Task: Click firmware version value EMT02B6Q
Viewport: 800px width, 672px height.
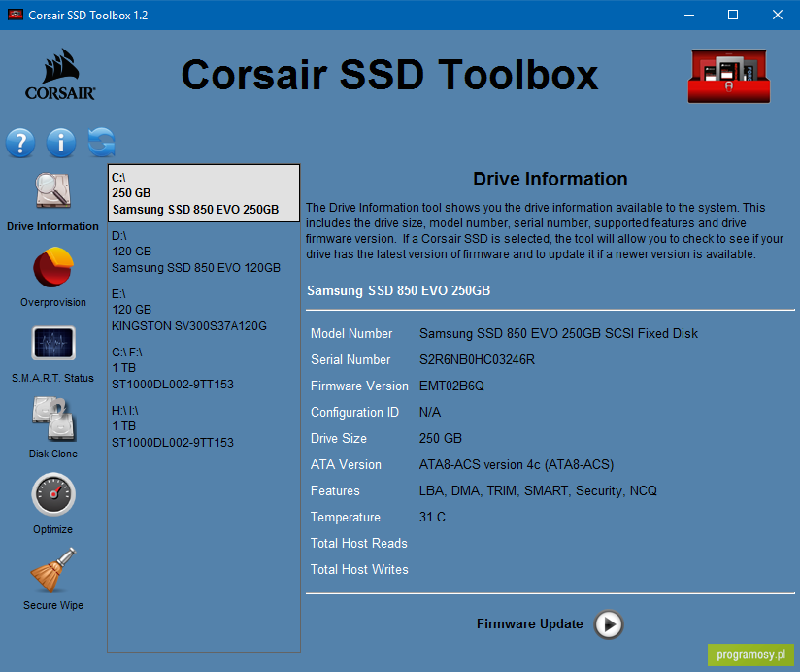Action: [x=451, y=386]
